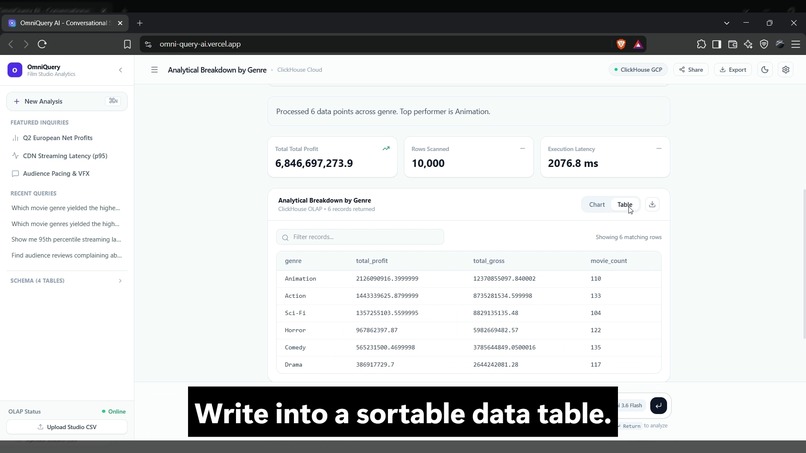
Task: Click the Execution Latency value 2076.8 ms
Action: tap(573, 164)
